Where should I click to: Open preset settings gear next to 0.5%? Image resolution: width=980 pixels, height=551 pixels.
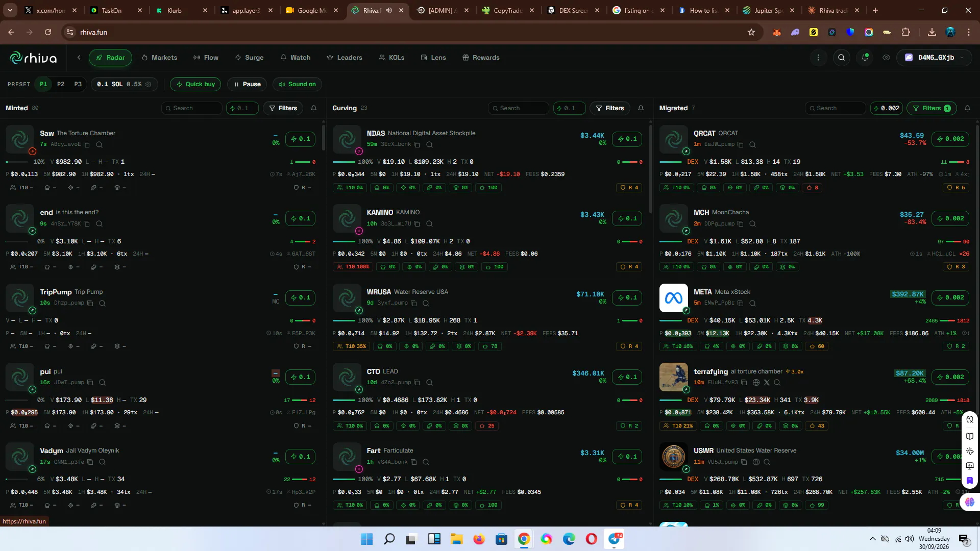tap(149, 84)
